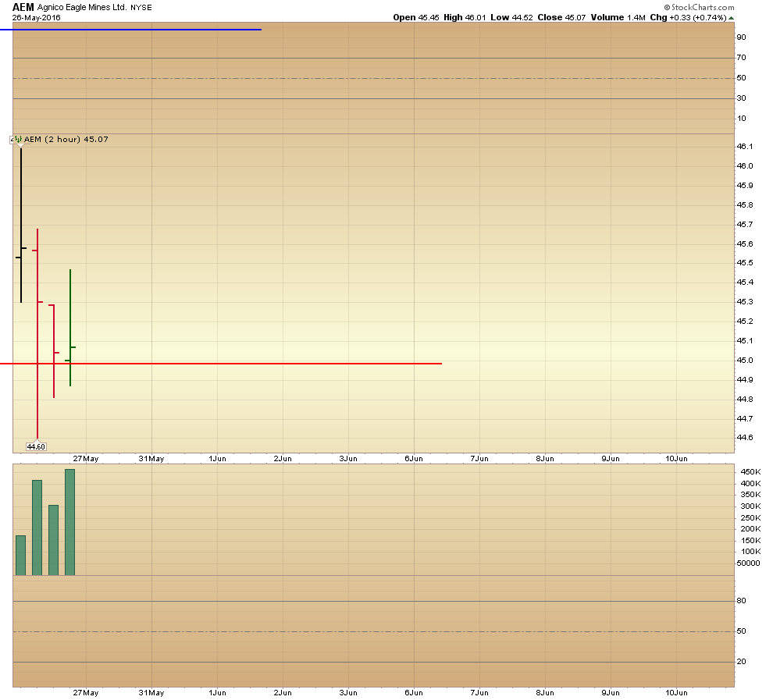Viewport: 773px width, 700px height.
Task: Click the 90 label on top indicator axis
Action: [741, 37]
